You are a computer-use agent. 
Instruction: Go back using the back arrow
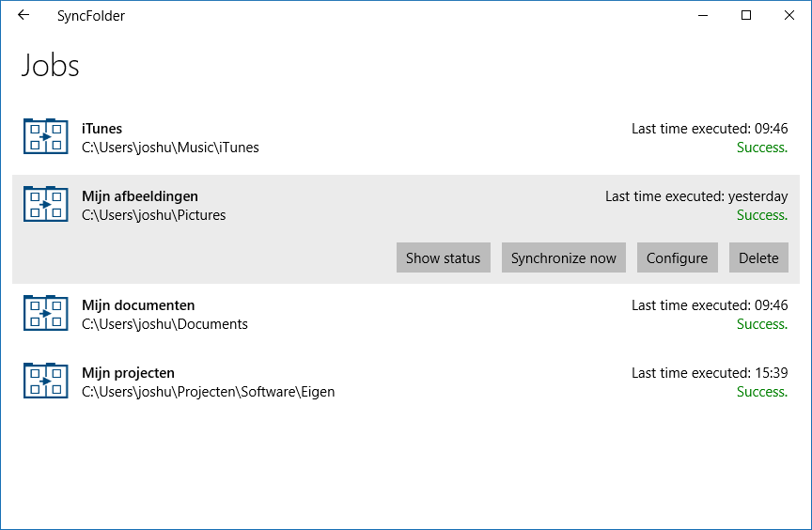(23, 15)
